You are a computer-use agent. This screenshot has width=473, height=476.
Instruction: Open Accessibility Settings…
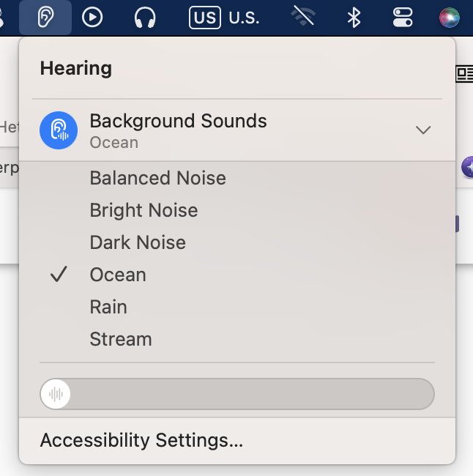click(141, 440)
